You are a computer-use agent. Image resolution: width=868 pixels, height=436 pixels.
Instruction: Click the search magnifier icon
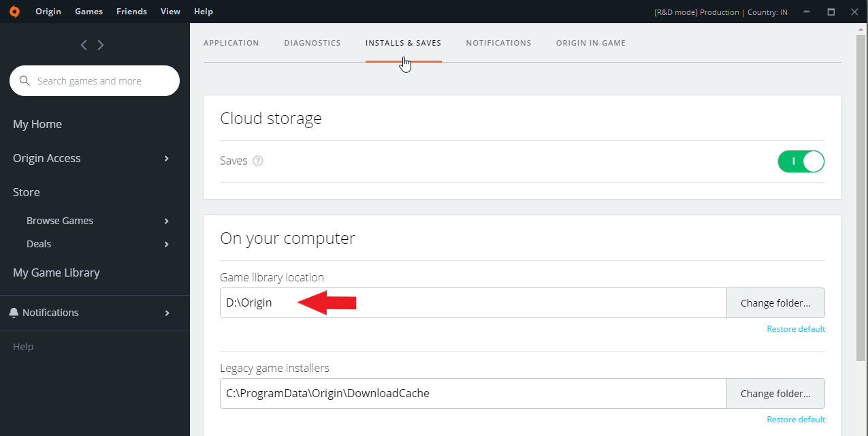click(x=25, y=81)
